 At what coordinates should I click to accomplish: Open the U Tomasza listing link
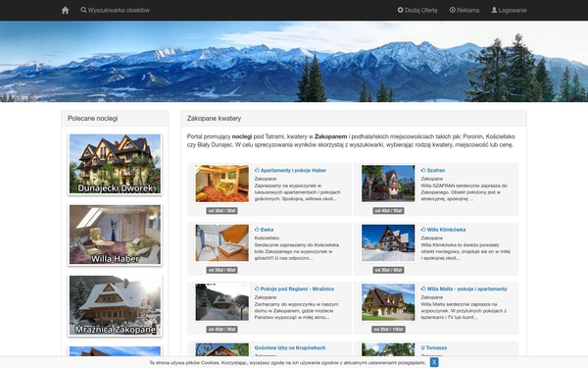pos(433,347)
